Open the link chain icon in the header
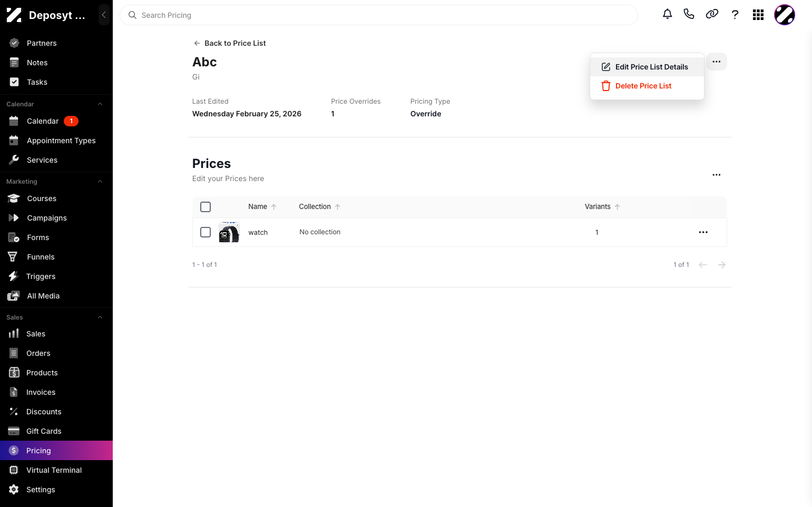 [712, 14]
